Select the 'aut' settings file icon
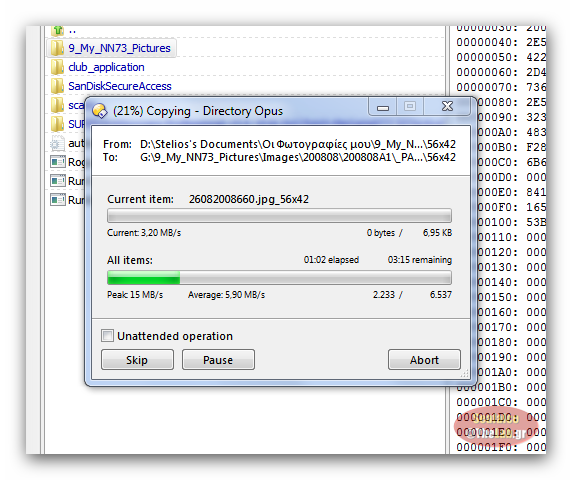This screenshot has height=480, width=572. tap(57, 143)
